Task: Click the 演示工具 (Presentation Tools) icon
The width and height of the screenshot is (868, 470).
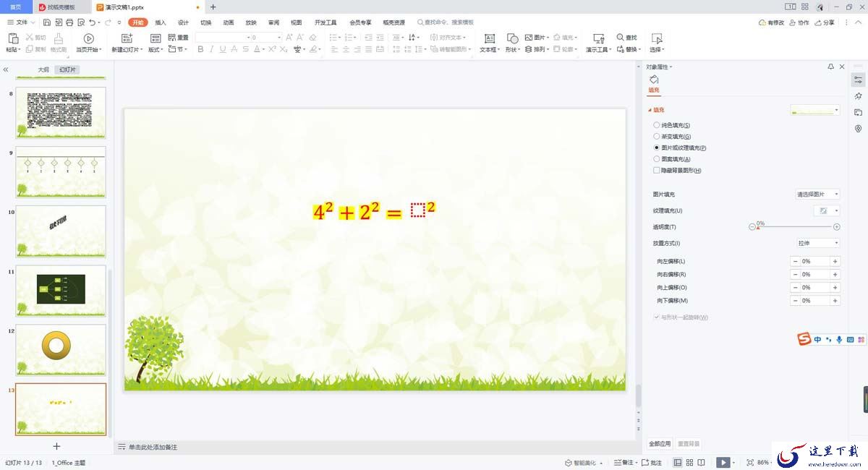Action: (598, 38)
